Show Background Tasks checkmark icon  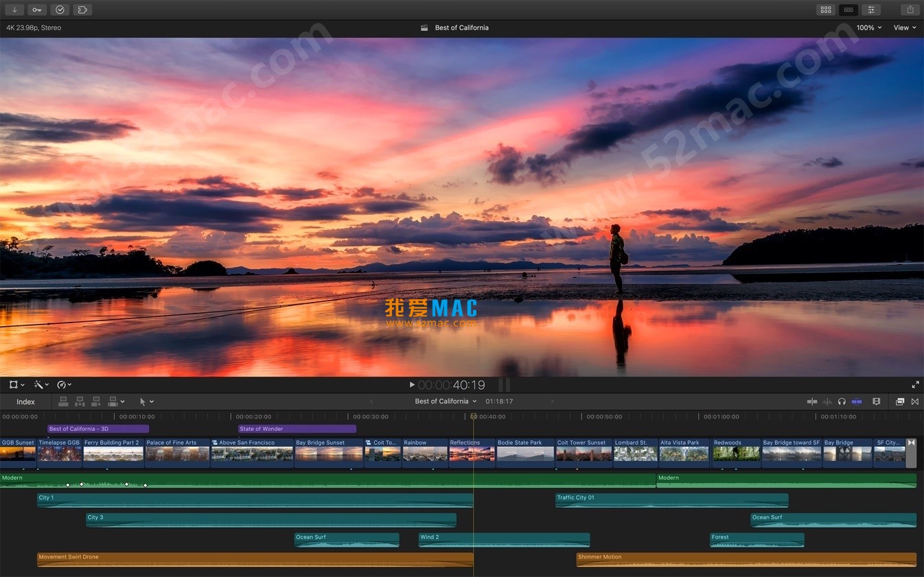coord(60,10)
